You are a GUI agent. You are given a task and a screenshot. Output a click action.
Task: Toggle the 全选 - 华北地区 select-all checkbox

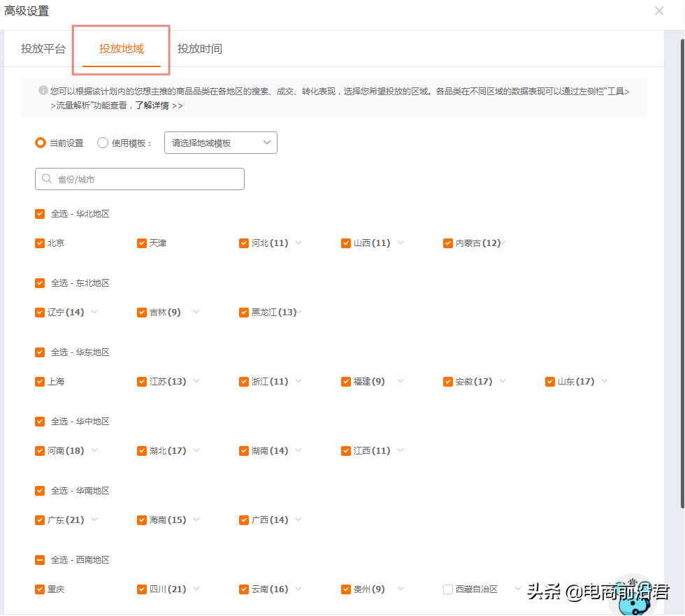tap(40, 213)
